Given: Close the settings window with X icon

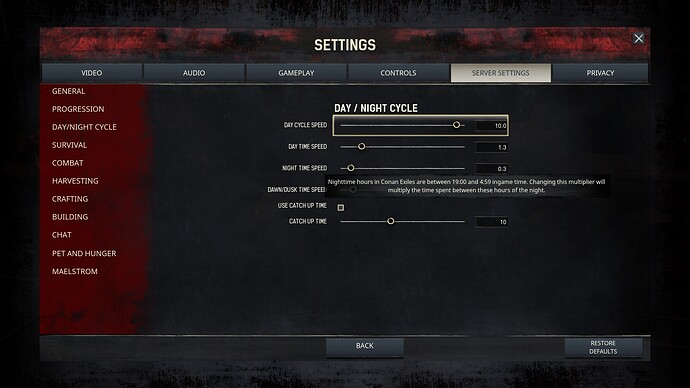Looking at the screenshot, I should [x=639, y=38].
